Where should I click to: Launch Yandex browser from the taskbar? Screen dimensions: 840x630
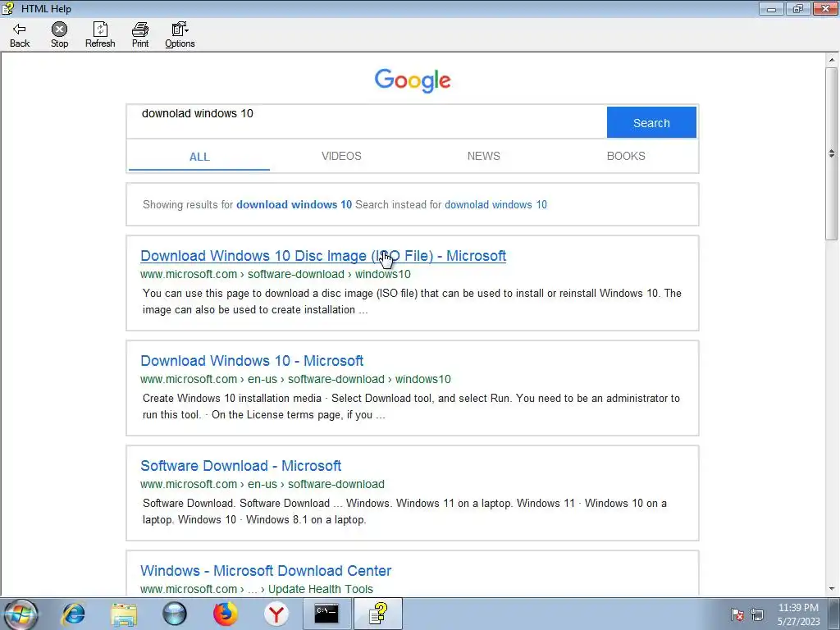click(x=276, y=614)
